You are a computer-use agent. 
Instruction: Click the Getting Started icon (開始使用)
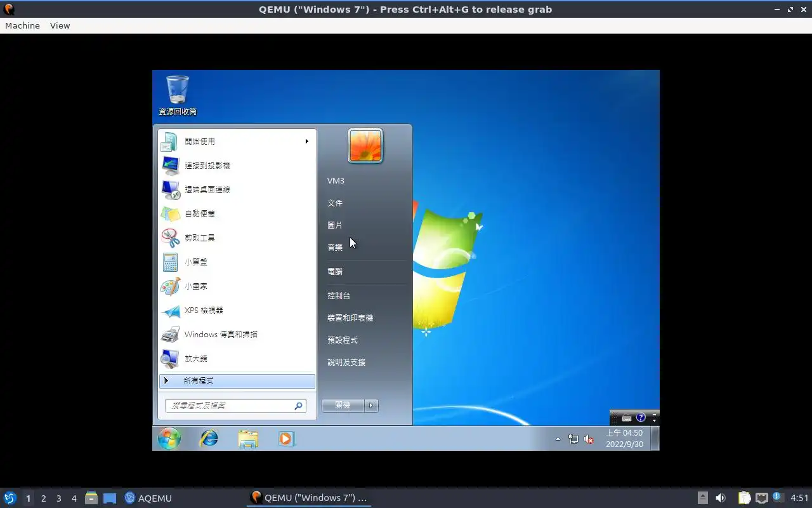coord(169,141)
